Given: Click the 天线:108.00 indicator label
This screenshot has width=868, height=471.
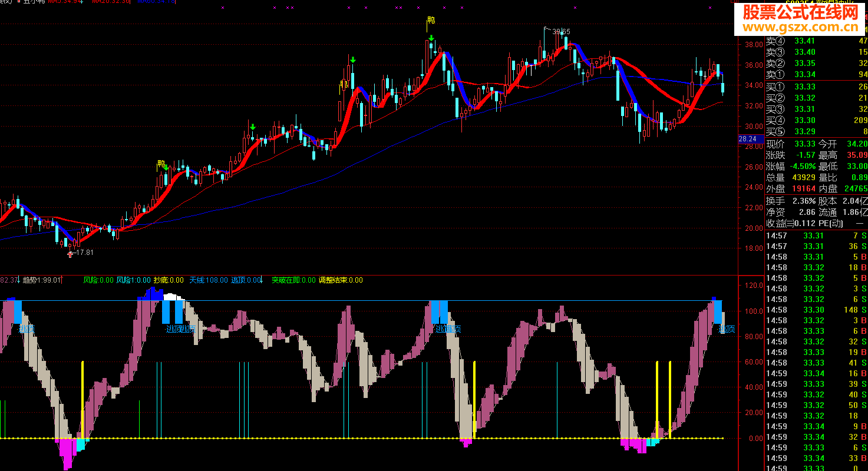Looking at the screenshot, I should [208, 280].
